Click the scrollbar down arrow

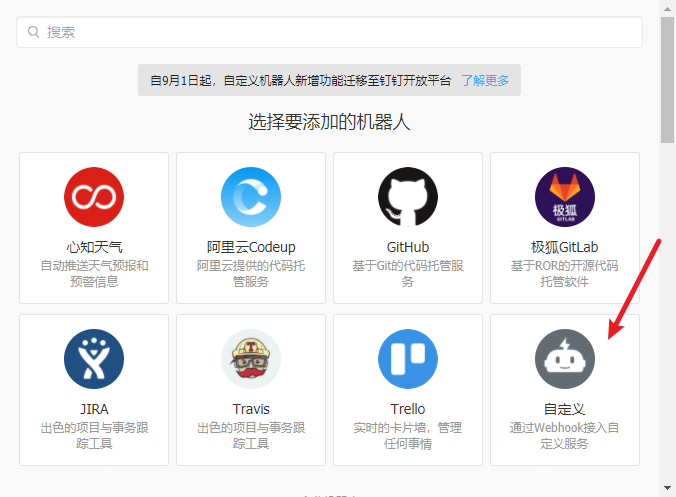pyautogui.click(x=667, y=488)
